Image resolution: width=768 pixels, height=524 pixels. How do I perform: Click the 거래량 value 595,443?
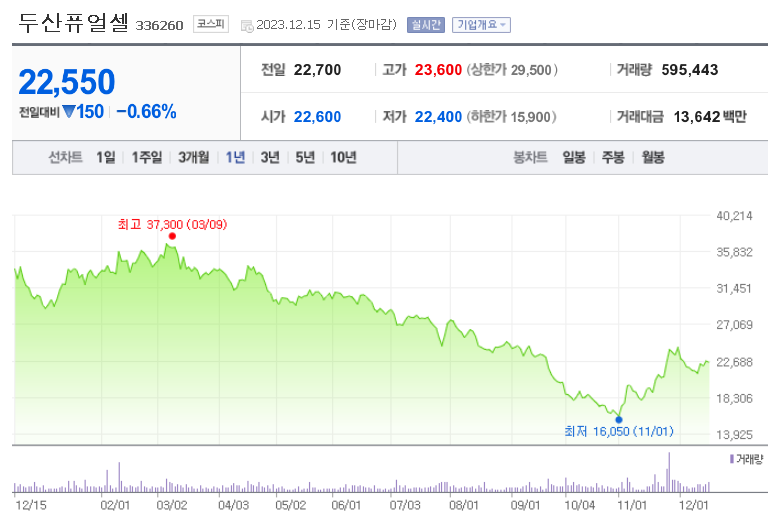[690, 70]
